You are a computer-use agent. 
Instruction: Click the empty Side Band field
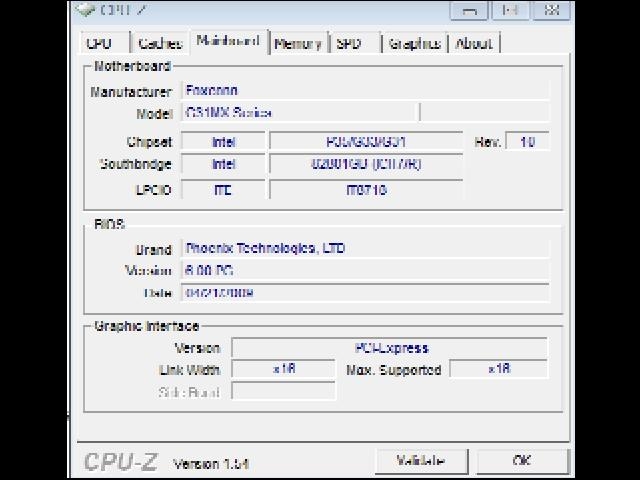(x=284, y=391)
